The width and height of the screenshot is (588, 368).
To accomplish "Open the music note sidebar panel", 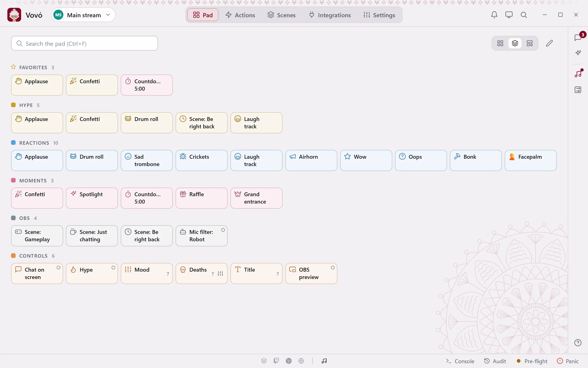I will pyautogui.click(x=578, y=74).
